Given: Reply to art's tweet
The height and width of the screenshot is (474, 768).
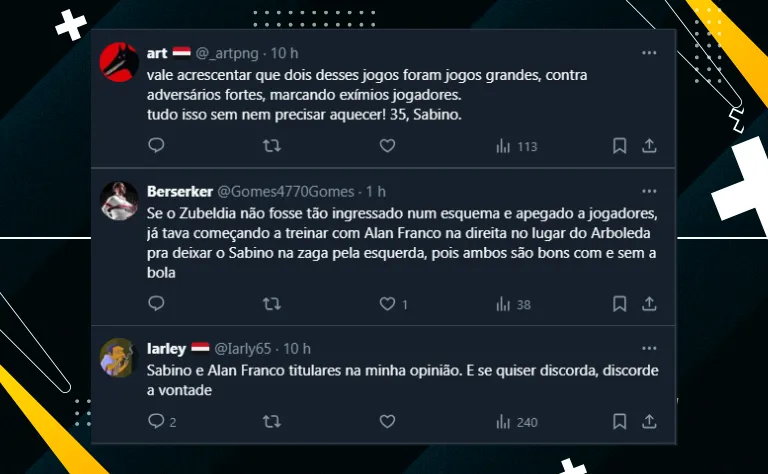Looking at the screenshot, I should pos(156,145).
